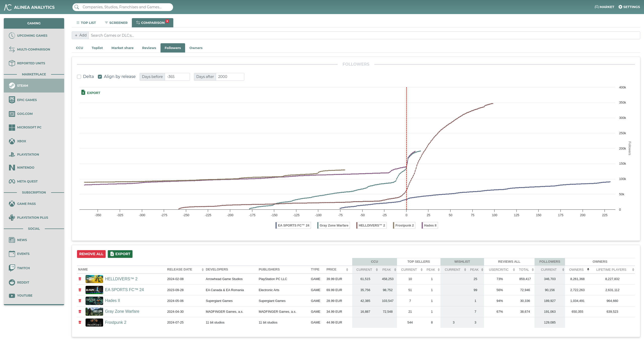This screenshot has width=644, height=362.
Task: Open the Reddit icon
Action: (12, 282)
